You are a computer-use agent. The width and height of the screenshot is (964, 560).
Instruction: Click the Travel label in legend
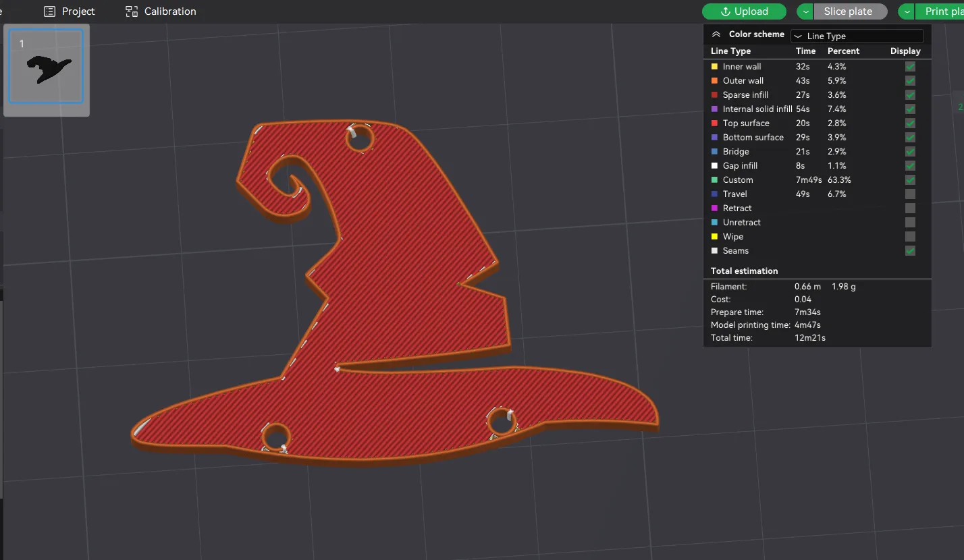pos(734,194)
